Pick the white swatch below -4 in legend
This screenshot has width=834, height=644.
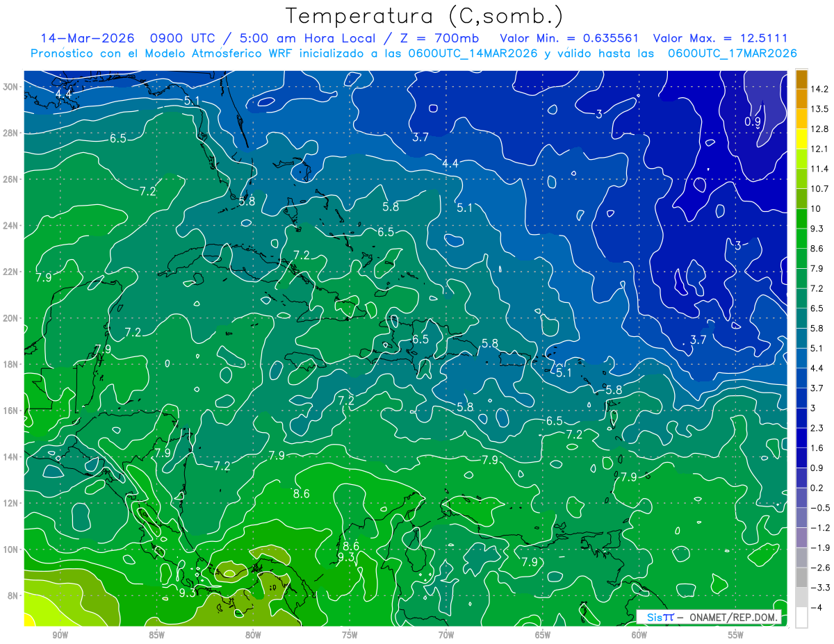click(x=801, y=617)
